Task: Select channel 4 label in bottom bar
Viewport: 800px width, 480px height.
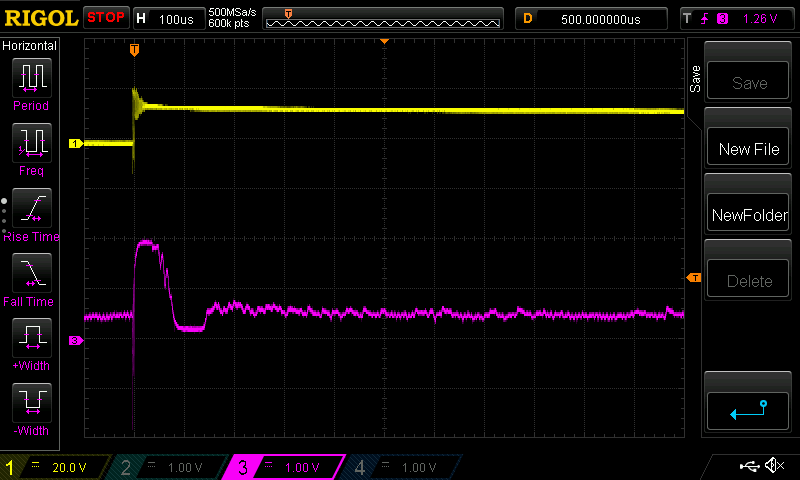Action: pyautogui.click(x=402, y=467)
